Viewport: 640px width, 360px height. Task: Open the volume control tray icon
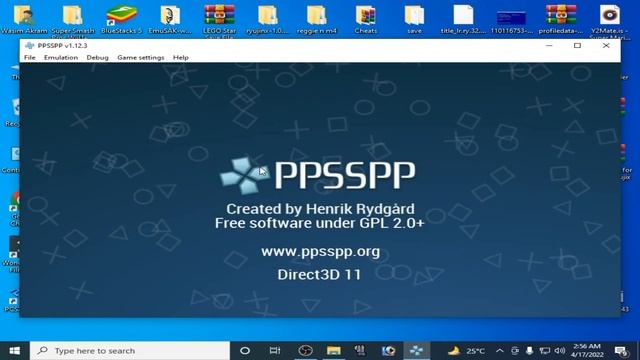560,351
